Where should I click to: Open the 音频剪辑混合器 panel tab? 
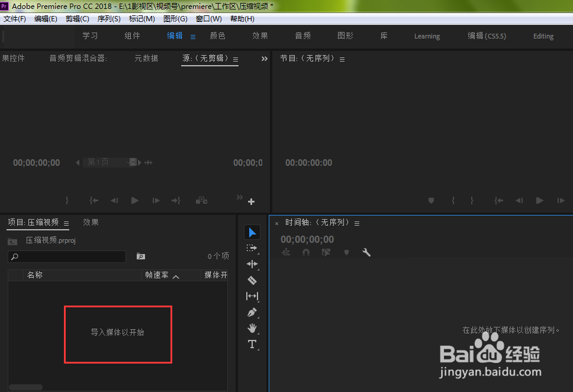coord(78,58)
